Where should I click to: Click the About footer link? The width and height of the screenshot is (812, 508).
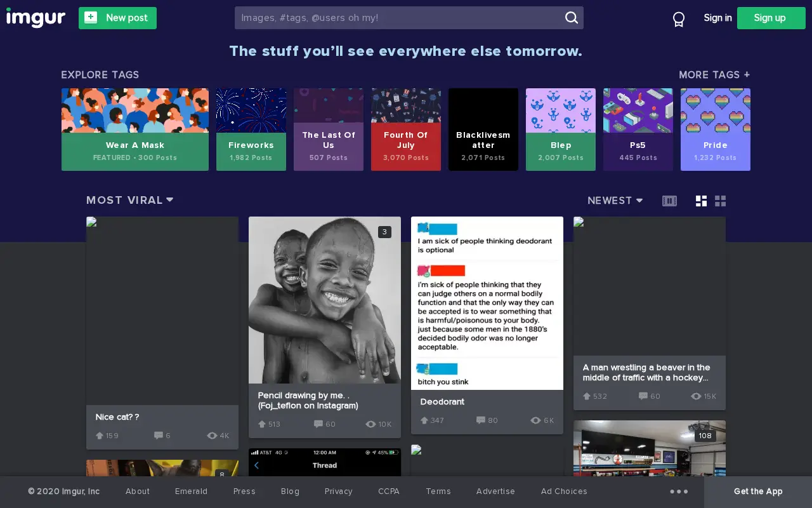138,491
